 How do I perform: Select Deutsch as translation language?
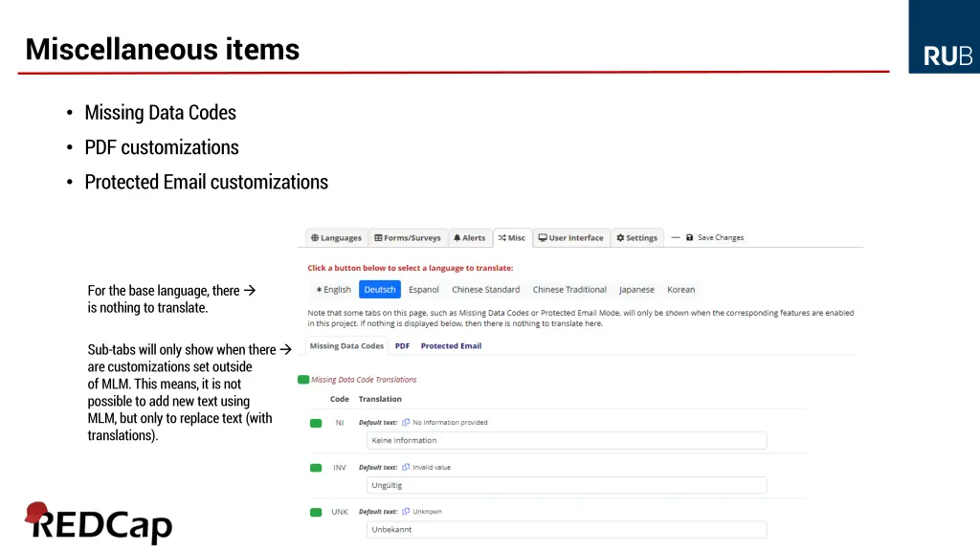(380, 290)
